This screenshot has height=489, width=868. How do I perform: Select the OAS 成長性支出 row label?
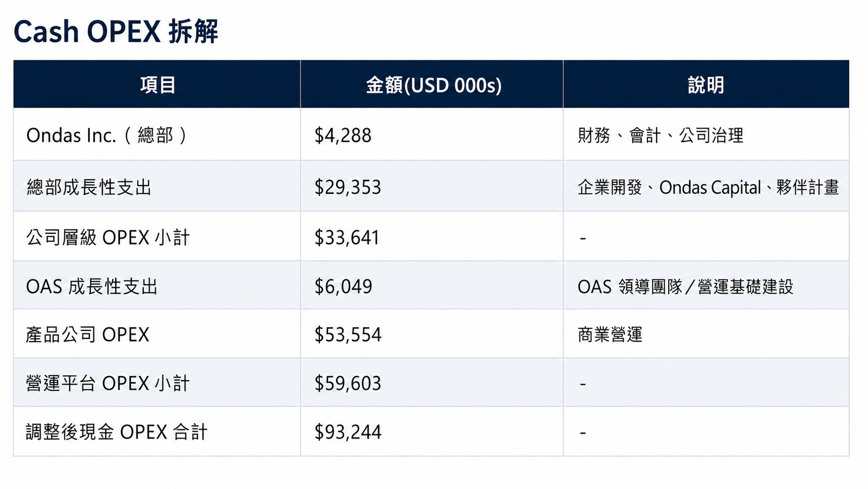[92, 286]
